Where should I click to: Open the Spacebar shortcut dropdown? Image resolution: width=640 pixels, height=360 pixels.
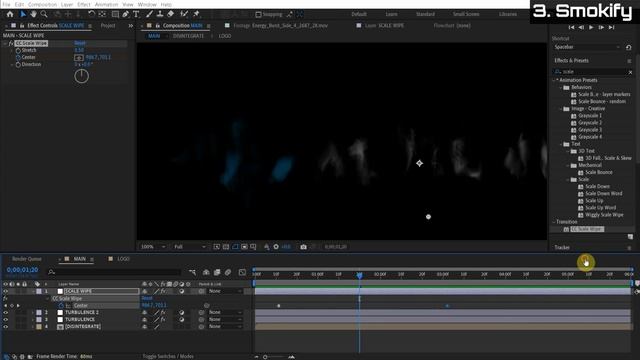point(587,47)
